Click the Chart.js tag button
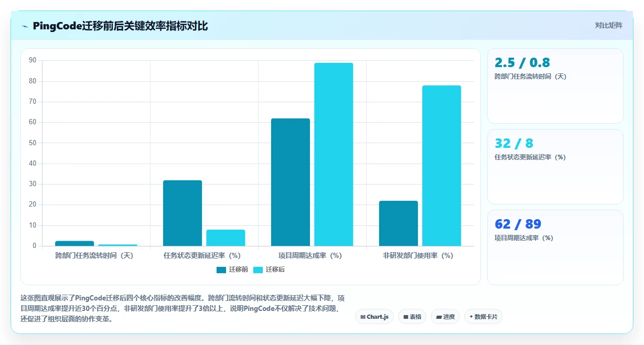The height and width of the screenshot is (345, 644). (x=374, y=317)
